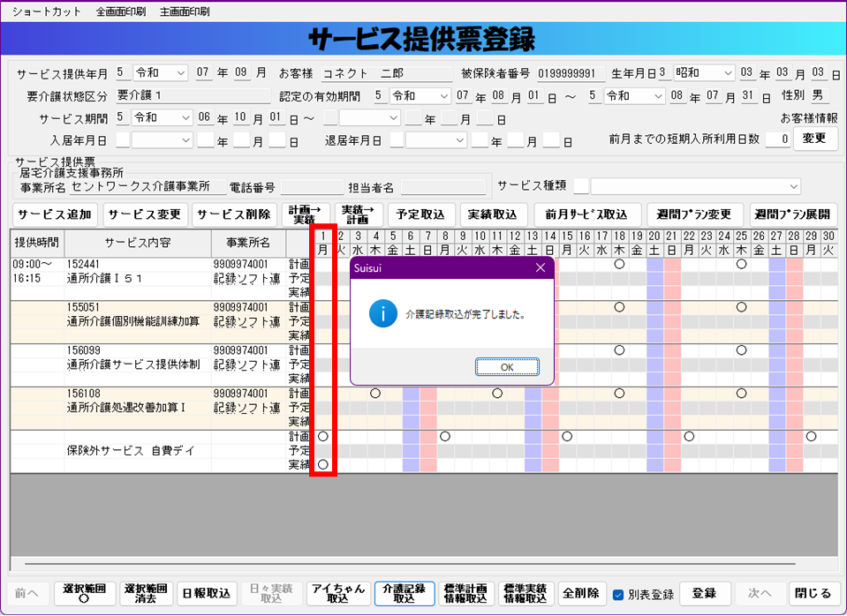Click the 登録 button
This screenshot has width=847, height=616.
(704, 593)
